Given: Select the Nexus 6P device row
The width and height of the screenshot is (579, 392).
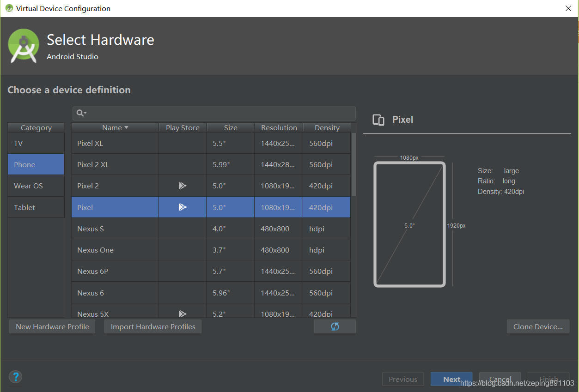Looking at the screenshot, I should click(x=211, y=271).
